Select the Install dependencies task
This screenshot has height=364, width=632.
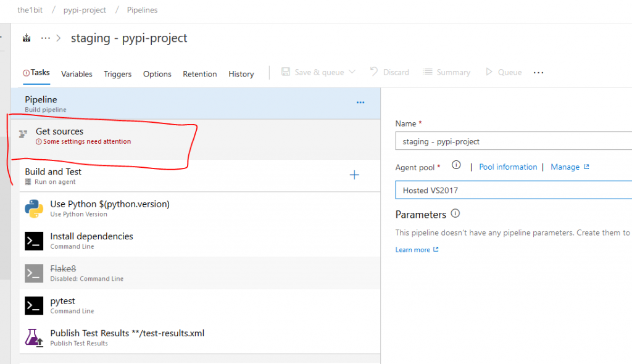(200, 241)
